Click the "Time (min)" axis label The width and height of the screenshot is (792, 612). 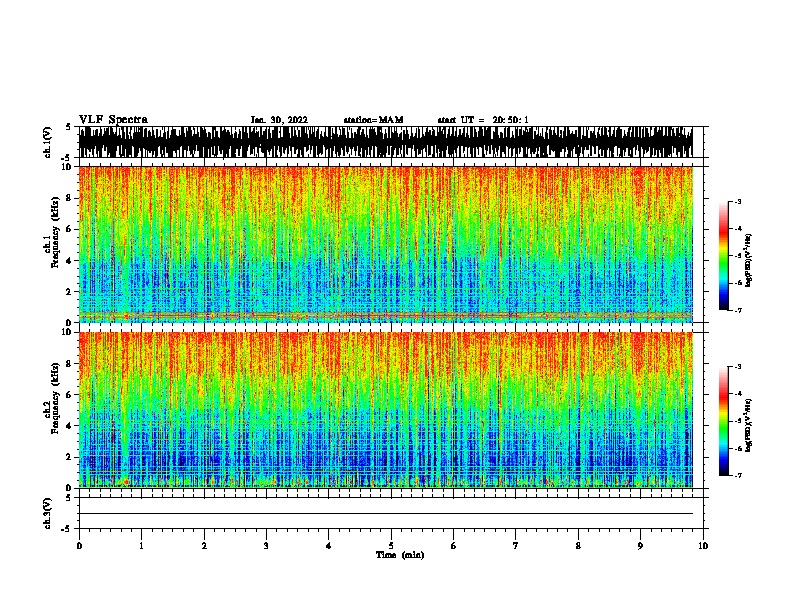pyautogui.click(x=400, y=555)
